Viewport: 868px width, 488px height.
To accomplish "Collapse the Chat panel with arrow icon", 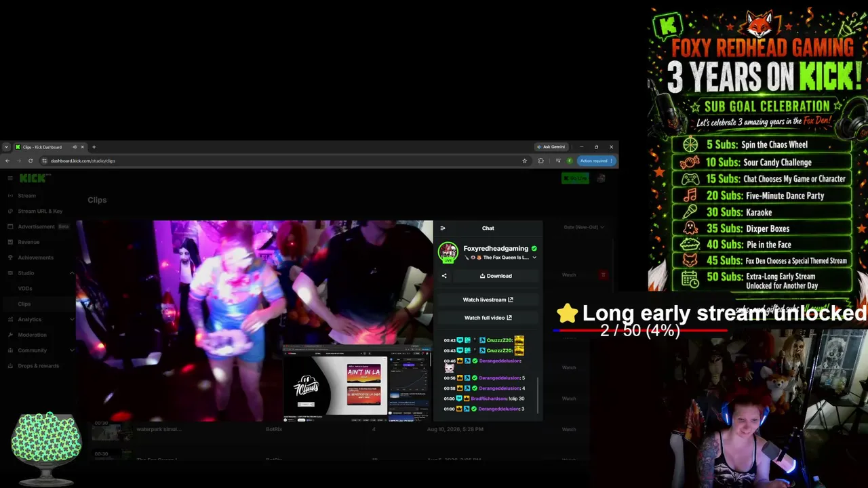I will pos(443,228).
